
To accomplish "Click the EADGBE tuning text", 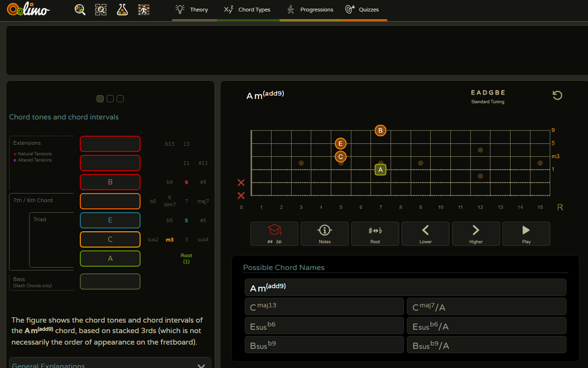I will pyautogui.click(x=488, y=93).
